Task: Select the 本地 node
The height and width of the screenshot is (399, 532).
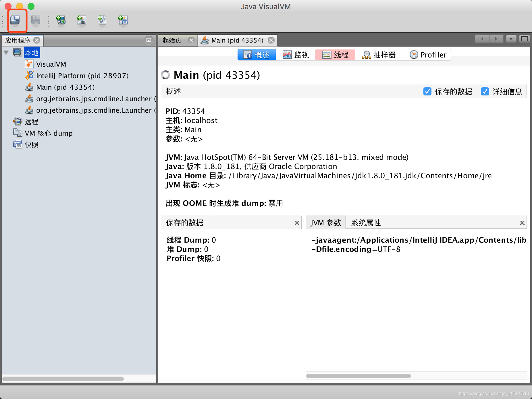Action: tap(32, 53)
